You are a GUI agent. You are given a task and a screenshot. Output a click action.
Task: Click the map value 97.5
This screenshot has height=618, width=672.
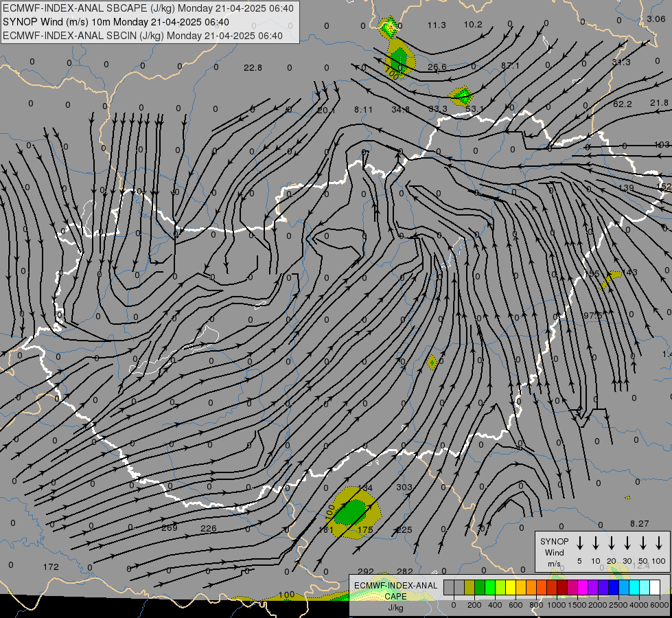pyautogui.click(x=593, y=316)
